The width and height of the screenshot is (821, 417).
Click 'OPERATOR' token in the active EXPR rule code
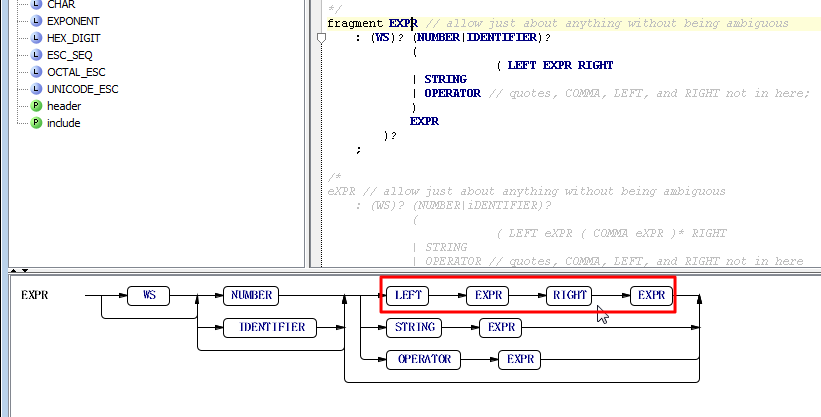452,93
